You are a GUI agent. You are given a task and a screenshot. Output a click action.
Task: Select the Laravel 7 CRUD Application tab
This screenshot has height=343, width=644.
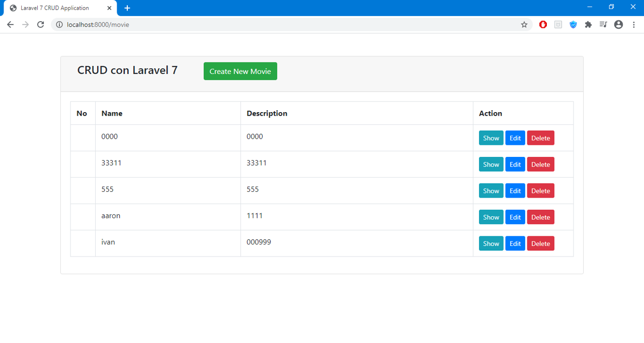click(54, 8)
